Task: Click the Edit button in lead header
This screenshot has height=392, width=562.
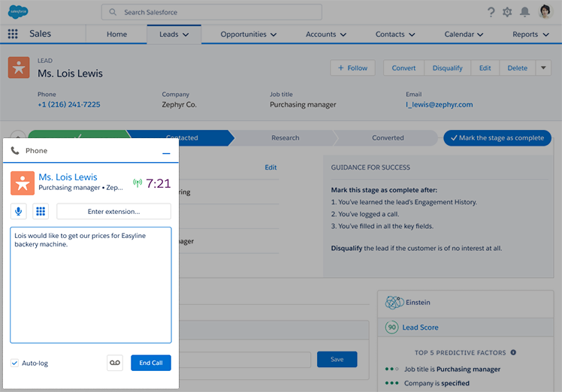Action: [x=485, y=68]
